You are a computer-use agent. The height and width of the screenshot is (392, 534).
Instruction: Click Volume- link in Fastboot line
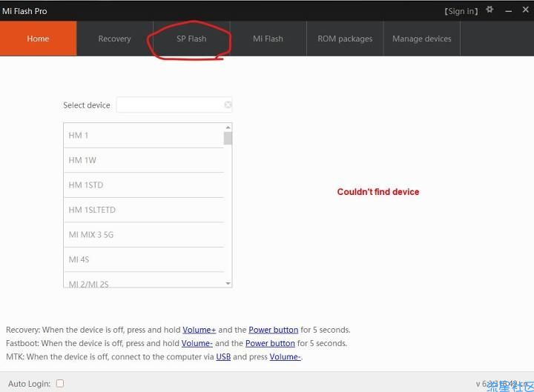[x=197, y=343]
